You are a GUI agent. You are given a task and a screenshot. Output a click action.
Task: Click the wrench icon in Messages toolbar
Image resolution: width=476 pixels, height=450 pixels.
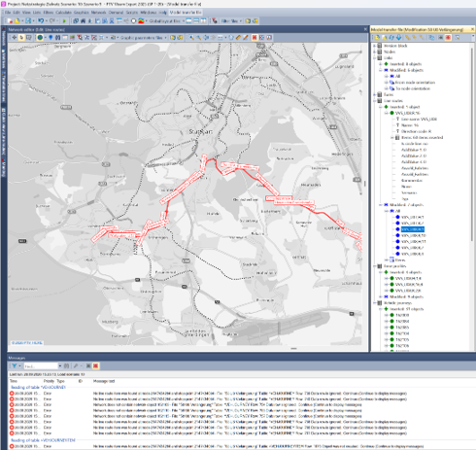[76, 365]
